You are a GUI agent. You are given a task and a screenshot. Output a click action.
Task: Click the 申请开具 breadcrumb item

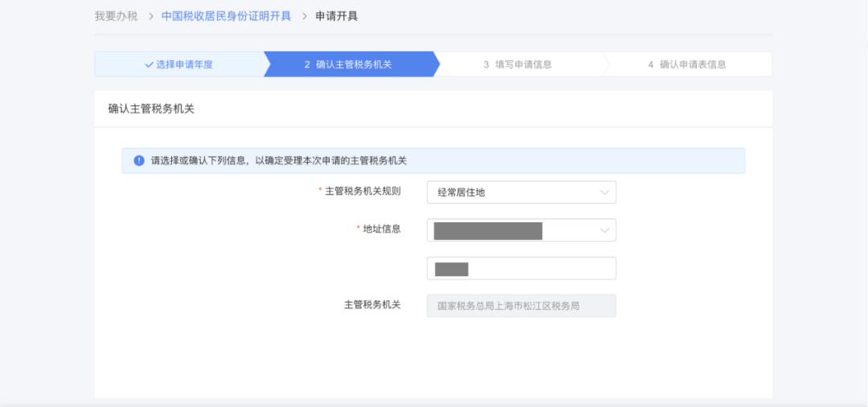click(336, 16)
